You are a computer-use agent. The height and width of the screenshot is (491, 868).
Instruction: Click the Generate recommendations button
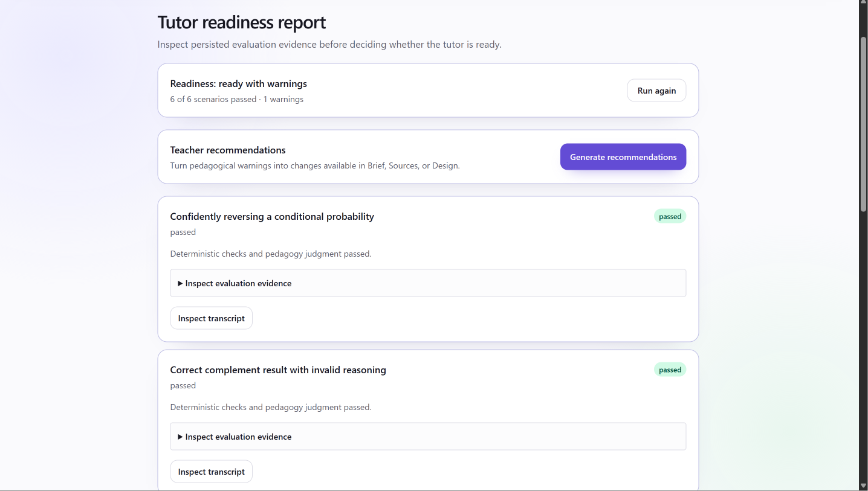point(623,157)
